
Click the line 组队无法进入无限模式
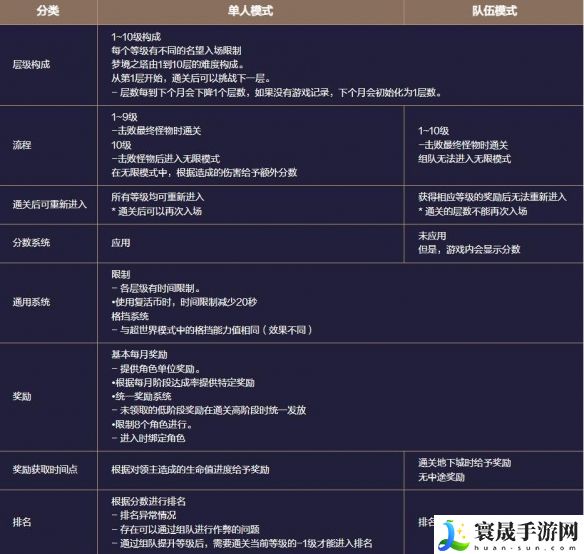pyautogui.click(x=464, y=159)
